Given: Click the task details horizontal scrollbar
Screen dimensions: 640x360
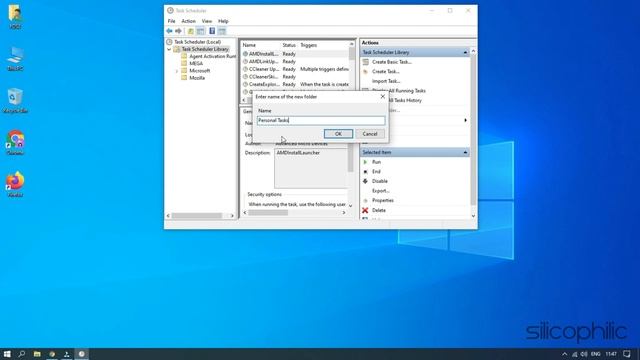Looking at the screenshot, I should click(295, 213).
